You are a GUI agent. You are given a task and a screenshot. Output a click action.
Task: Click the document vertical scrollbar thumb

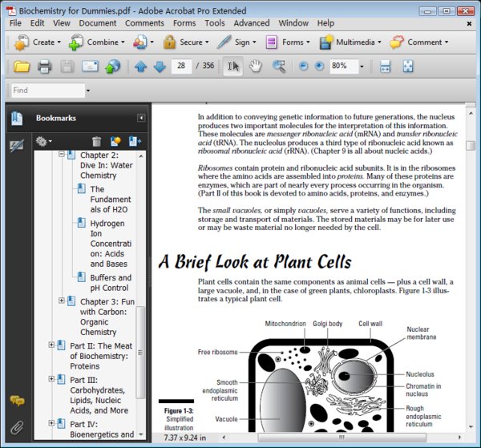[471, 145]
